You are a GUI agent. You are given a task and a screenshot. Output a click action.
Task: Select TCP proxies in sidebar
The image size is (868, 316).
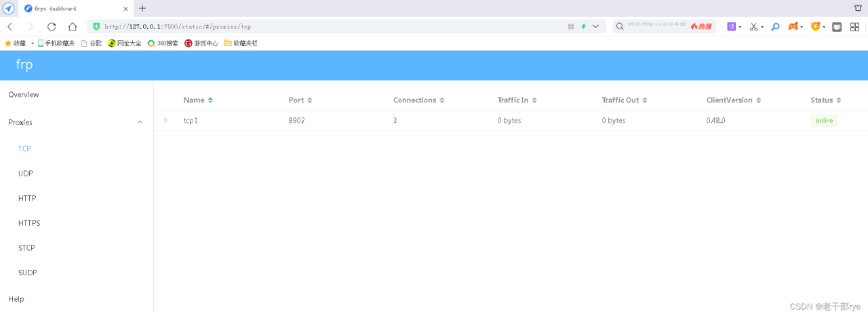[77, 149]
